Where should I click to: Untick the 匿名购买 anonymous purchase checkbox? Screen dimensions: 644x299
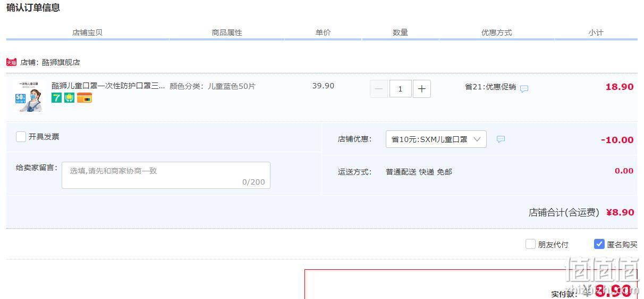click(x=599, y=244)
